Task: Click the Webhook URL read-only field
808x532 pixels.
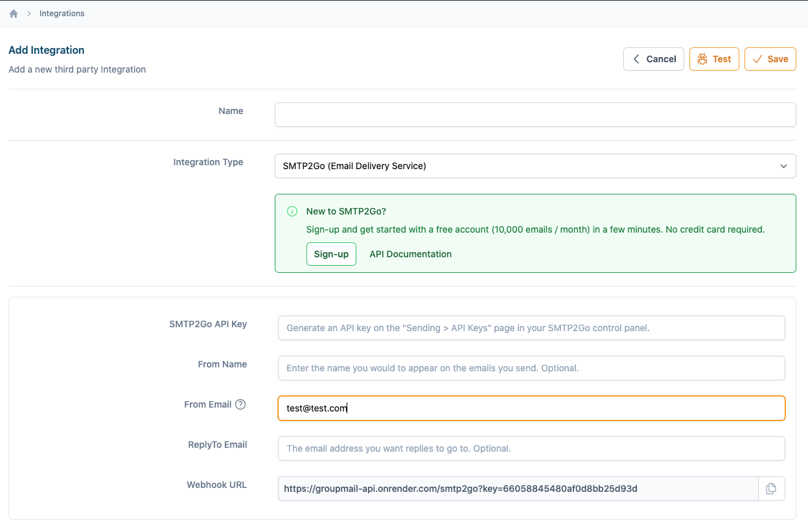Action: 517,489
